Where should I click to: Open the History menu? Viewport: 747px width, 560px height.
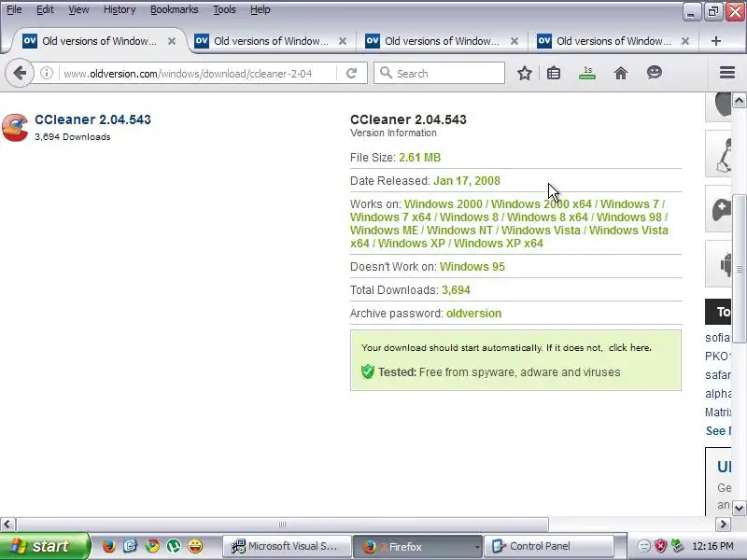pos(120,9)
